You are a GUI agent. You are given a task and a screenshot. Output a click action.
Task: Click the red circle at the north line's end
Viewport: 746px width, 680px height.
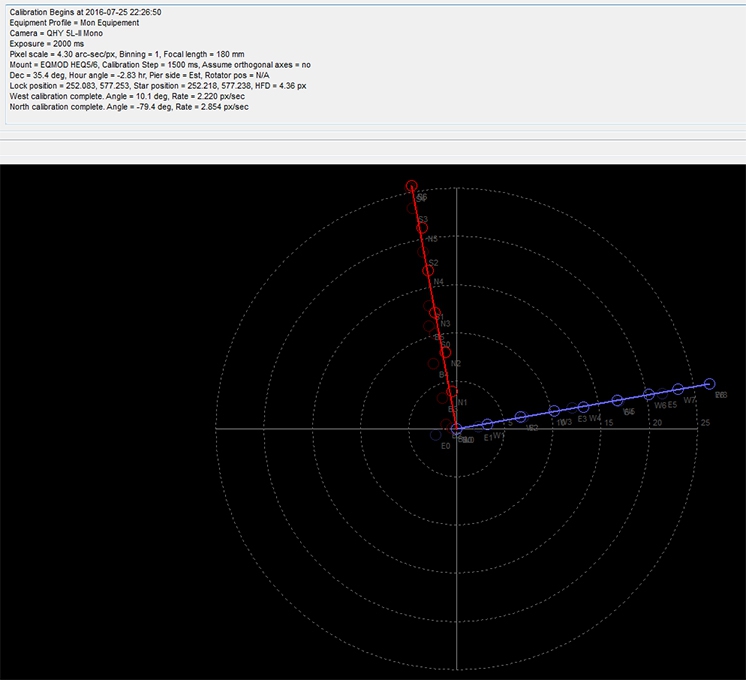[412, 186]
